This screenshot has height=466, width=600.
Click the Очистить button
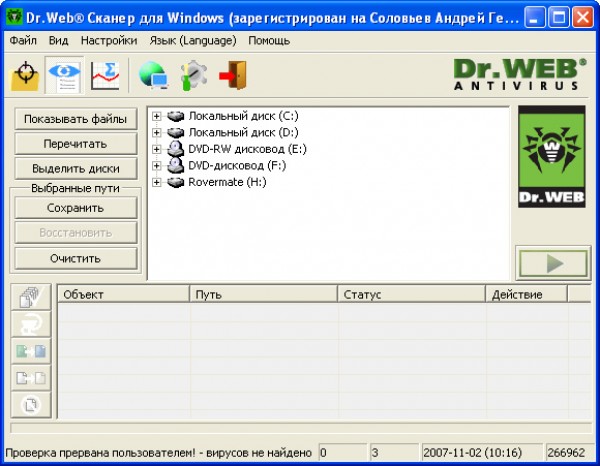pyautogui.click(x=76, y=259)
